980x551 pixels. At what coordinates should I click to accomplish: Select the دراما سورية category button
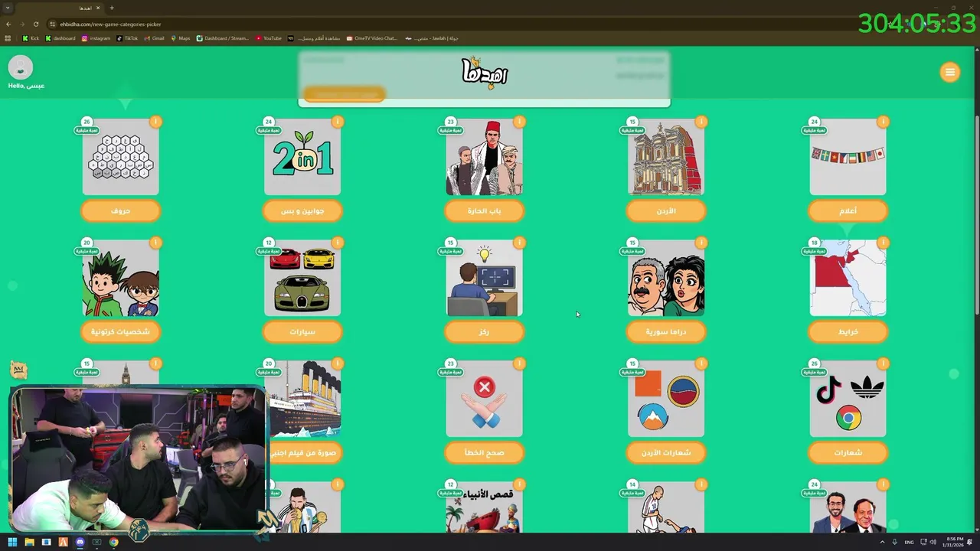tap(666, 331)
